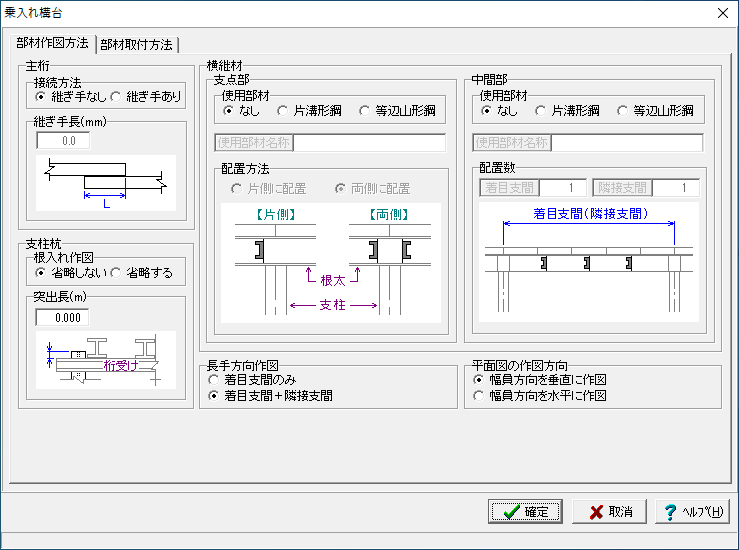Screen dimensions: 739x550
Task: Click the 桁受け 突出長 diagram
Action: tap(106, 360)
